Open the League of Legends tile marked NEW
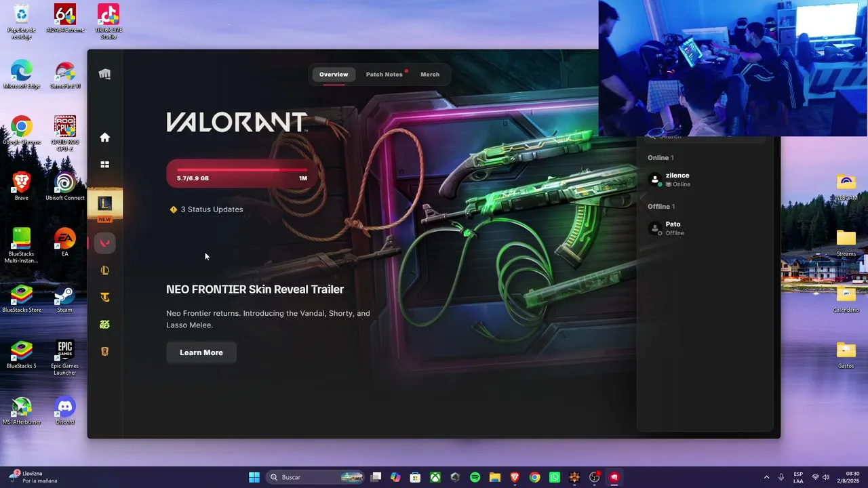Image resolution: width=868 pixels, height=488 pixels. [104, 205]
